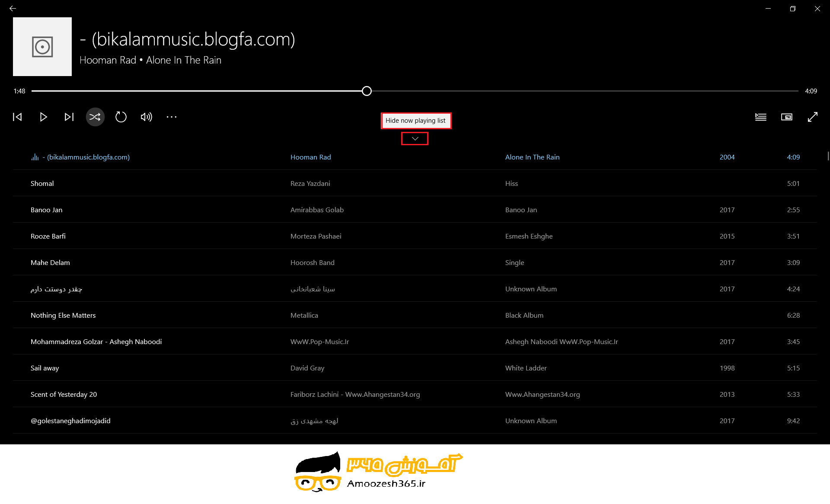The image size is (830, 504).
Task: Skip to the next track
Action: tap(69, 117)
